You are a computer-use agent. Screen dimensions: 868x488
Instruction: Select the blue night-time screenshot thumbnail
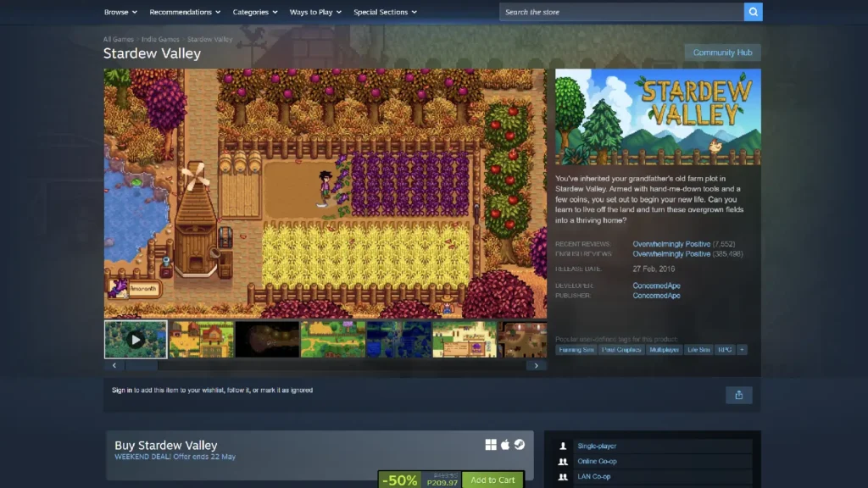[x=398, y=339]
